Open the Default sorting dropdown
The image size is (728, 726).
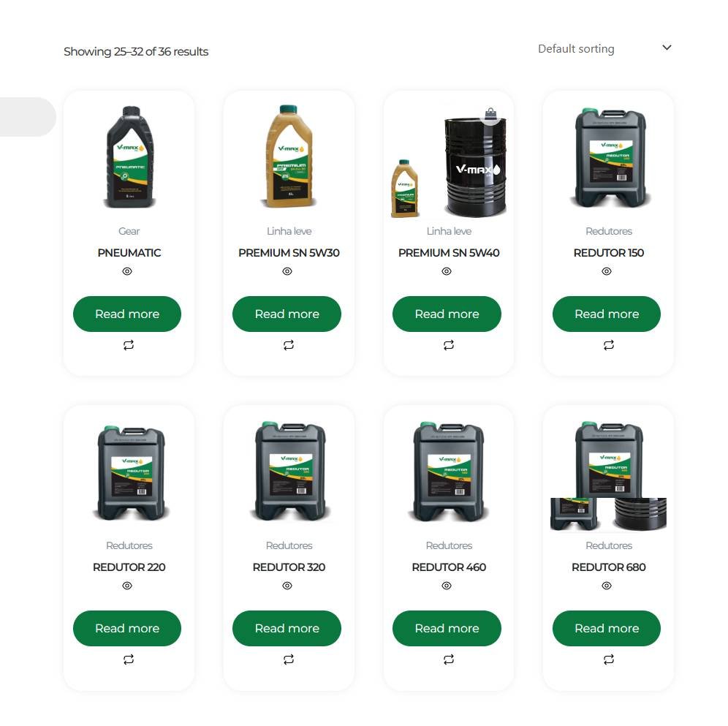coord(604,48)
